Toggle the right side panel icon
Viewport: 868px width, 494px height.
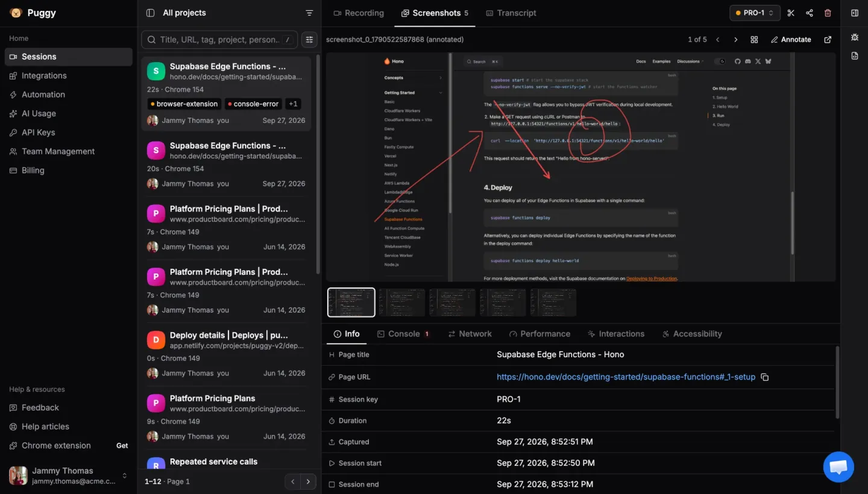click(855, 13)
